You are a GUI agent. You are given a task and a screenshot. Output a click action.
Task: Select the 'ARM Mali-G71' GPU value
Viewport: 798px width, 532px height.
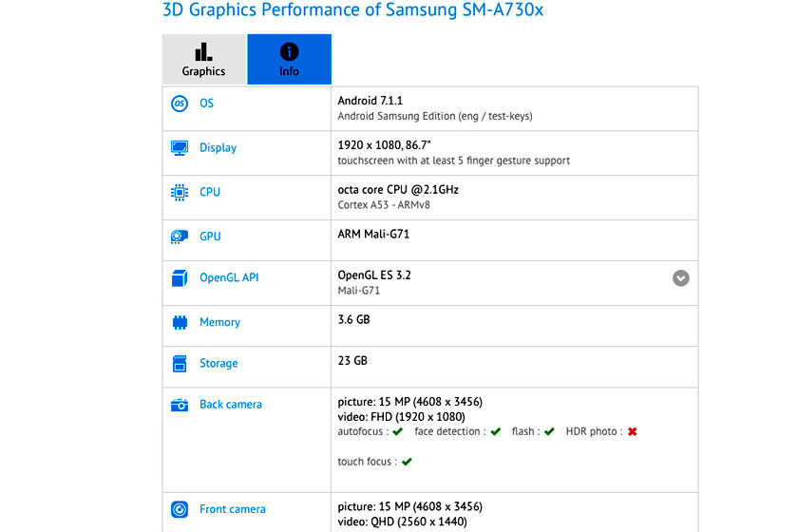pyautogui.click(x=373, y=235)
